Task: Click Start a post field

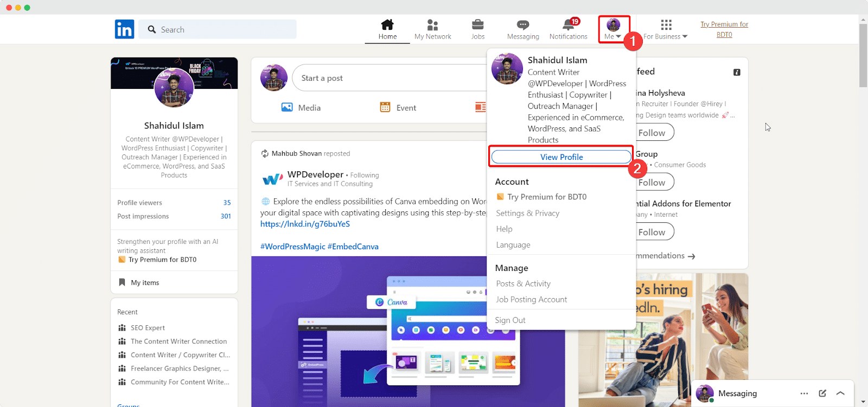Action: point(390,78)
